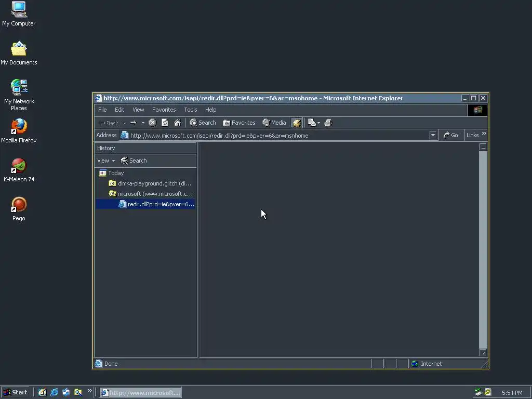Launch Outlook Express from quick launch
The image size is (532, 399).
click(x=66, y=392)
